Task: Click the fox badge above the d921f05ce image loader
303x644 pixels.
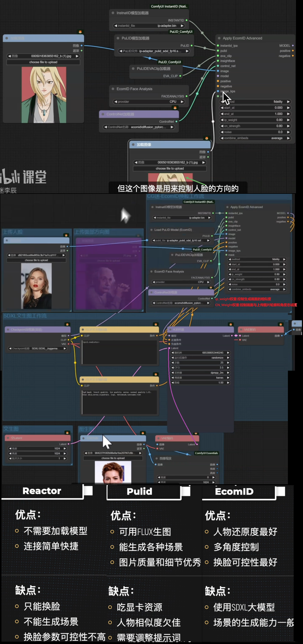Action: [66, 235]
